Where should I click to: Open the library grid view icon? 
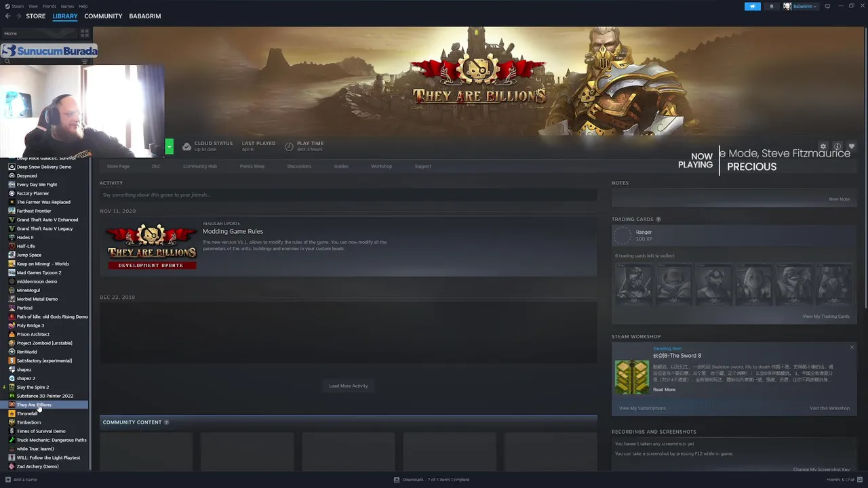tap(85, 33)
